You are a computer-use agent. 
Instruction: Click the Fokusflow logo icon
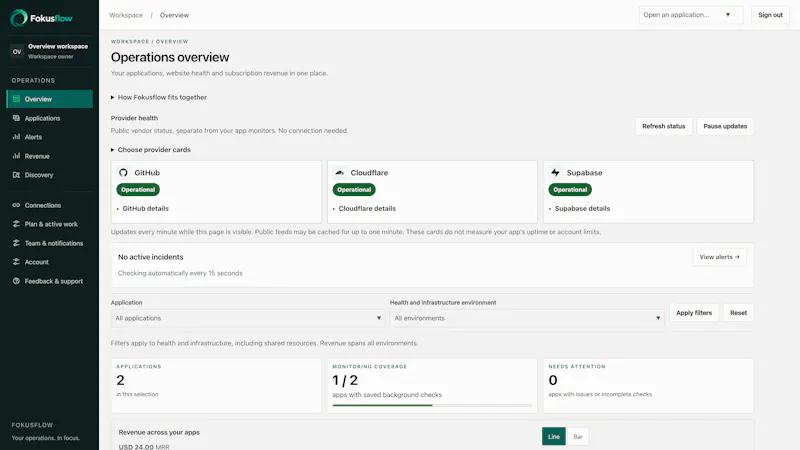click(19, 18)
